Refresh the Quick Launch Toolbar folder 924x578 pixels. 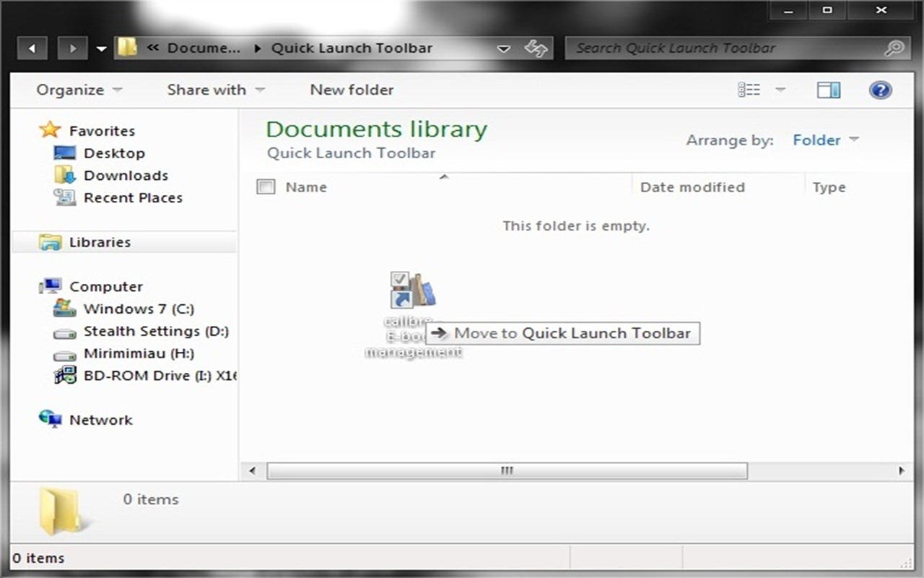tap(536, 48)
